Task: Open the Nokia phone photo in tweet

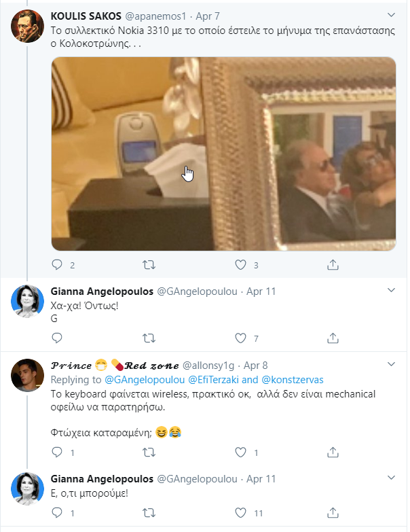Action: point(223,154)
